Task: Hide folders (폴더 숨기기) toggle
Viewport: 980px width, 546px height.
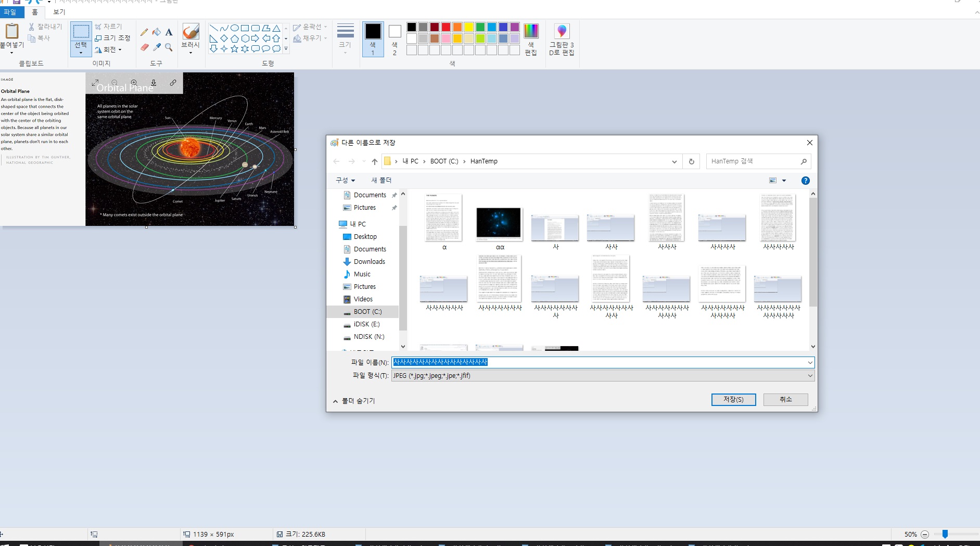Action: (354, 401)
